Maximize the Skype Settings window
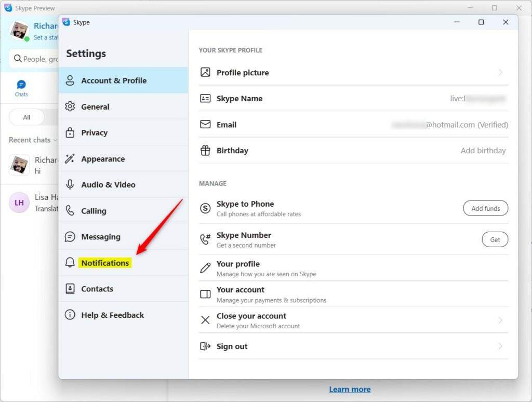The width and height of the screenshot is (532, 402). [x=481, y=22]
